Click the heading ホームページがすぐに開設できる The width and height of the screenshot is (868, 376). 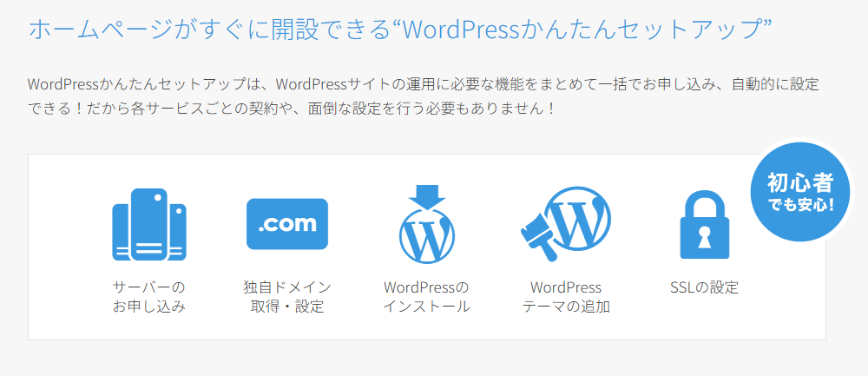(x=399, y=30)
